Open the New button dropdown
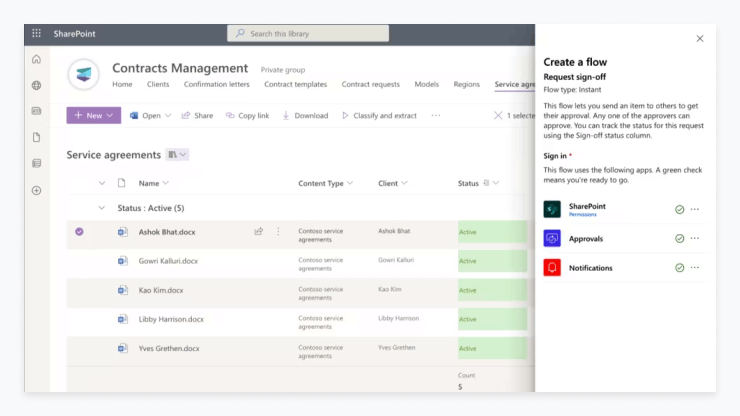740x416 pixels. pyautogui.click(x=93, y=115)
